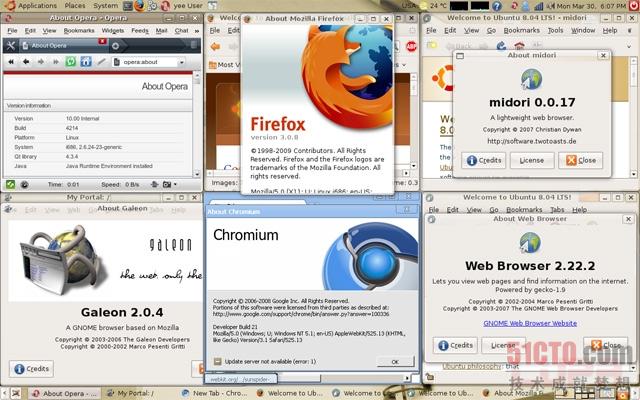Viewport: 640px width, 400px height.
Task: Click network signal bars tray icon
Action: [539, 6]
